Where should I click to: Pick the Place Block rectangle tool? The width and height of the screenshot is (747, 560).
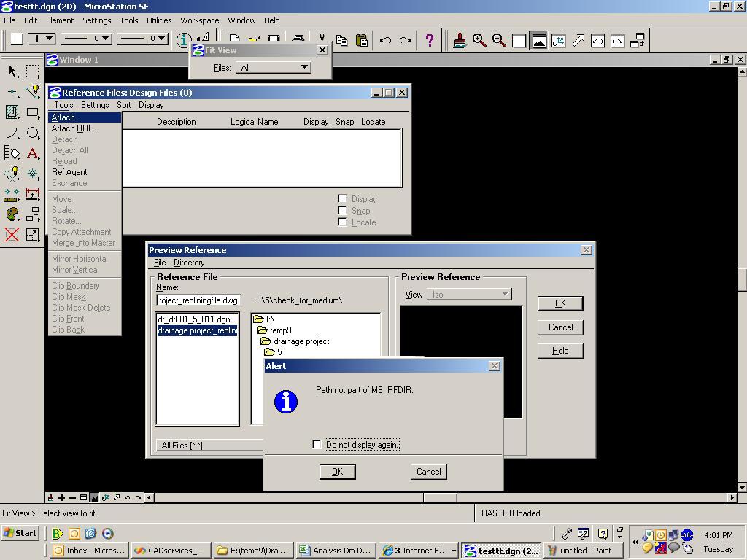click(33, 112)
